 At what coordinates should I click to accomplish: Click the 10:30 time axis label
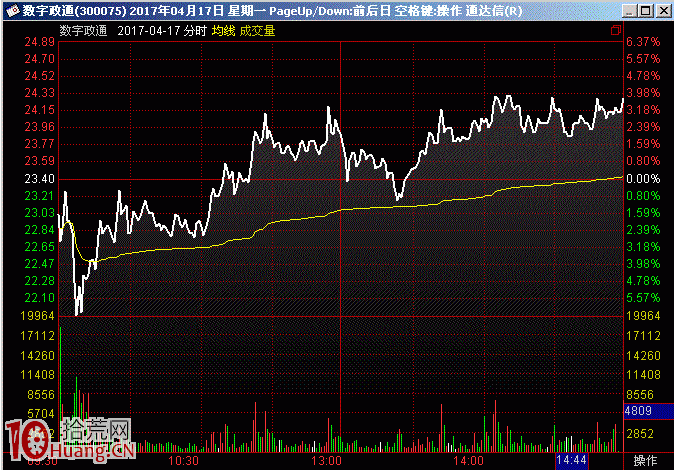(185, 462)
